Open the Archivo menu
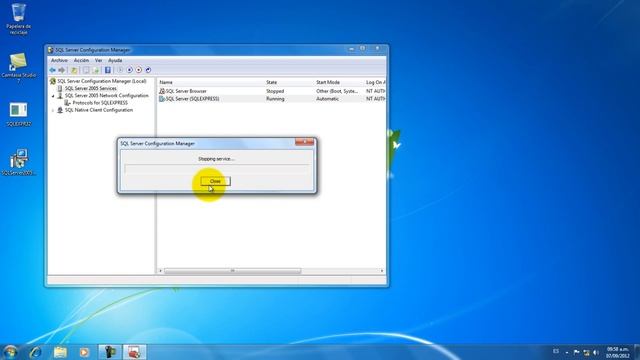This screenshot has height=360, width=640. 59,60
